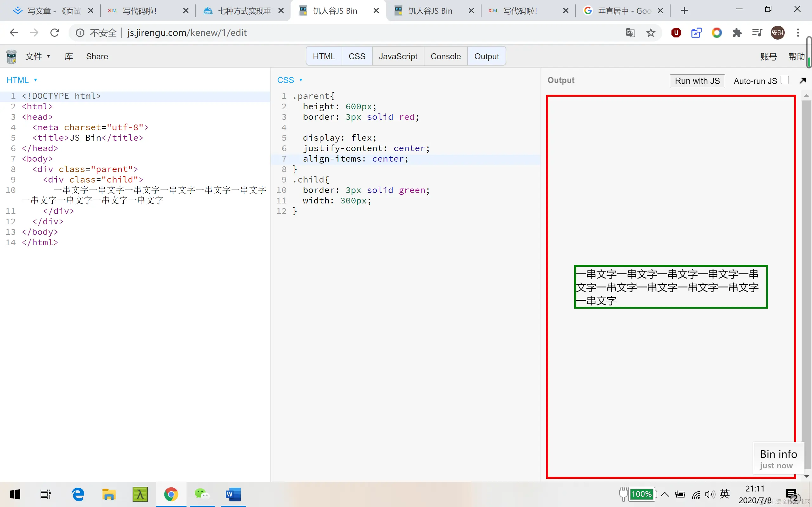Click the JS Bin logo icon
The width and height of the screenshot is (812, 507).
tap(11, 56)
